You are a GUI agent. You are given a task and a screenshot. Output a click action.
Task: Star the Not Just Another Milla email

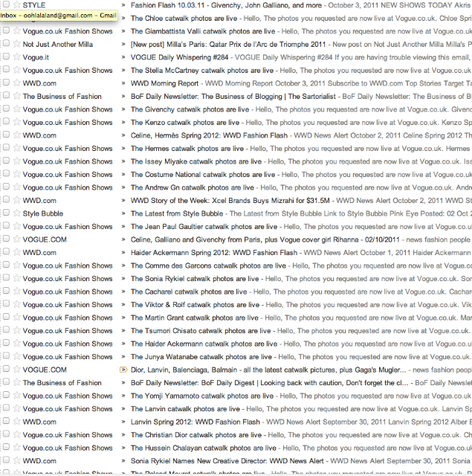(17, 44)
